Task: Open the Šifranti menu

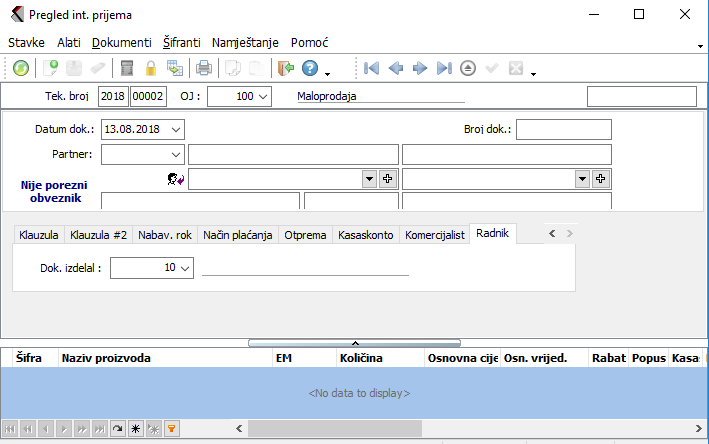Action: point(182,43)
